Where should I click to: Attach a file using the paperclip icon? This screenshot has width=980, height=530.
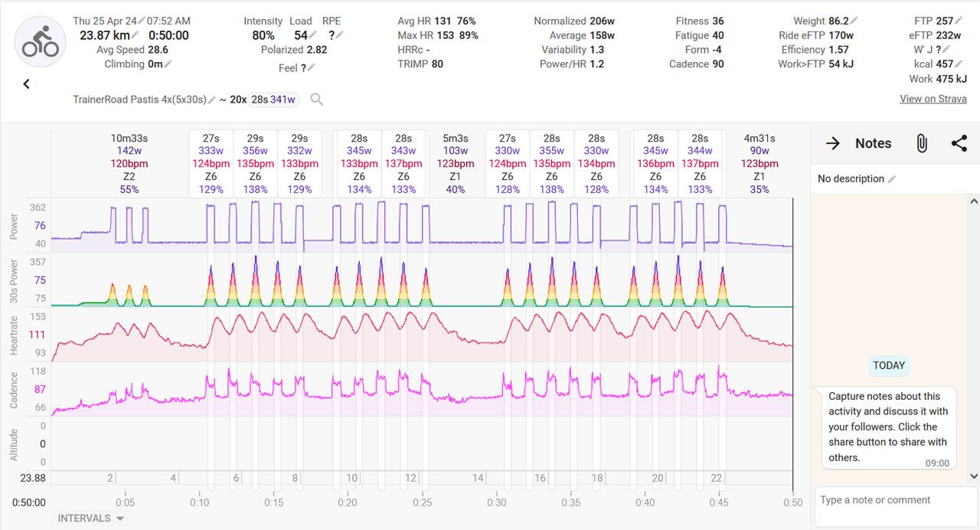[x=922, y=143]
